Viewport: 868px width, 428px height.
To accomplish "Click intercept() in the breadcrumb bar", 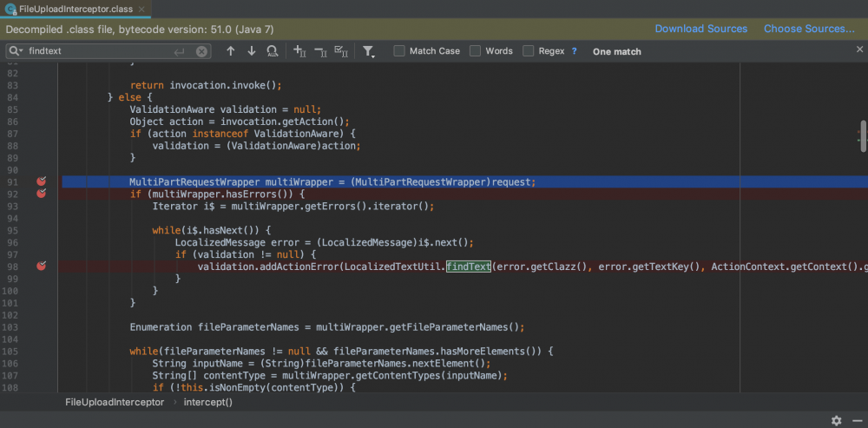I will click(x=207, y=403).
